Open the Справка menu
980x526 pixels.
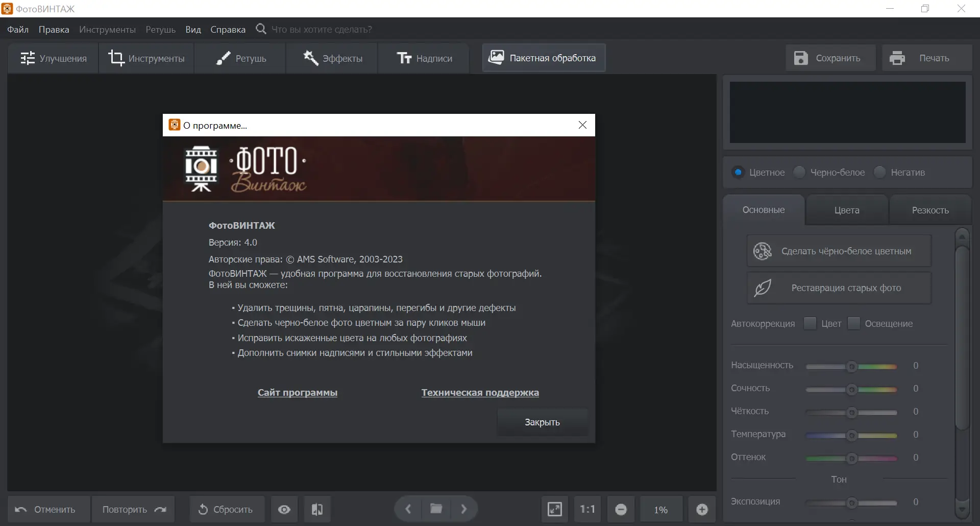pos(228,29)
